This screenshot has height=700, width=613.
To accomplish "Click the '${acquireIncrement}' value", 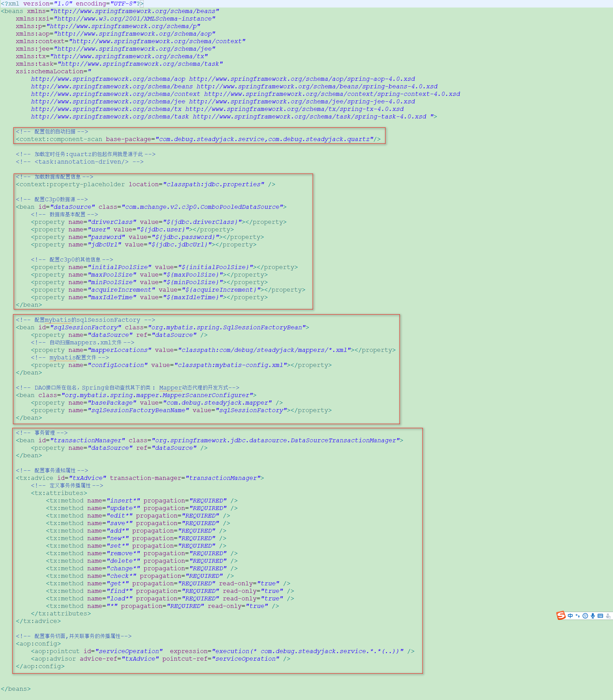I will point(221,290).
